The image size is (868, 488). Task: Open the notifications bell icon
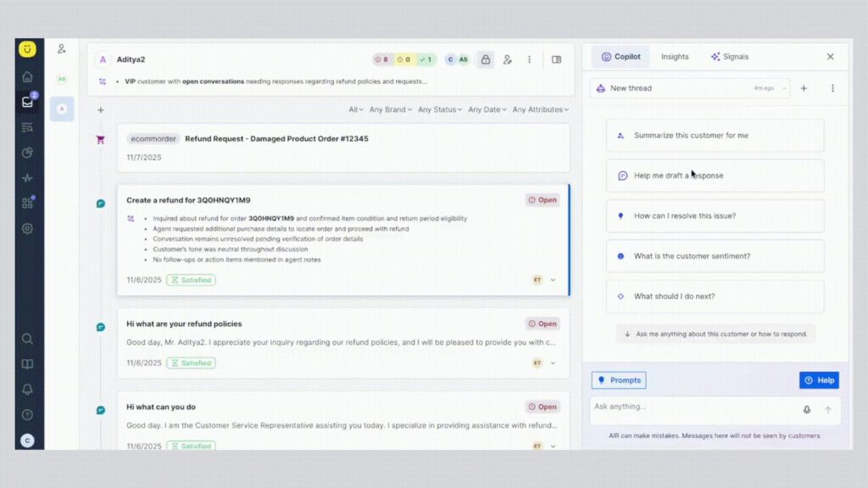[x=27, y=390]
